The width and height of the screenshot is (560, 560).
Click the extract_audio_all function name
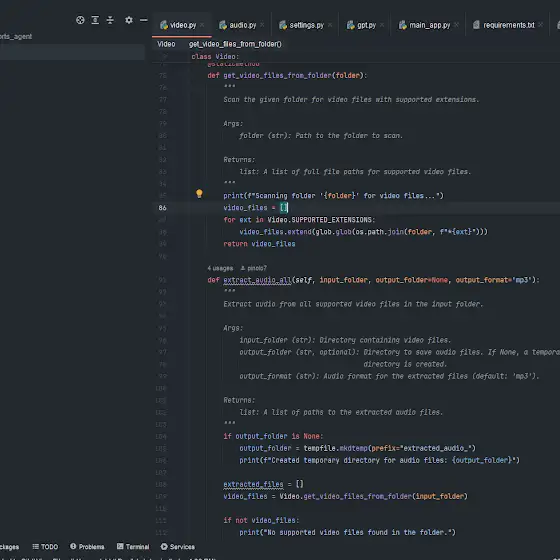257,280
